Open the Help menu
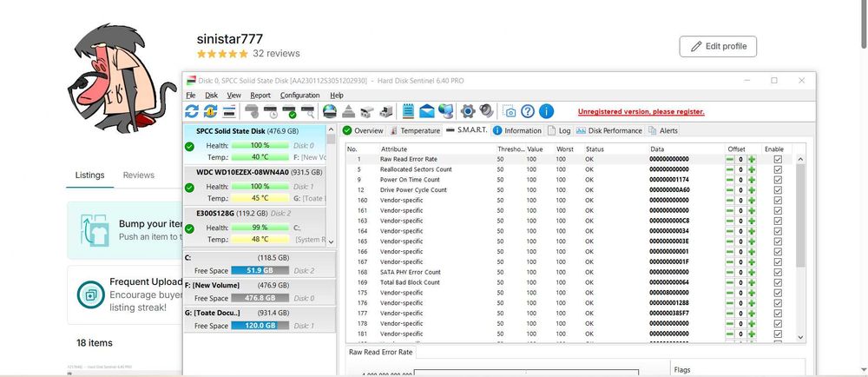 pyautogui.click(x=337, y=96)
